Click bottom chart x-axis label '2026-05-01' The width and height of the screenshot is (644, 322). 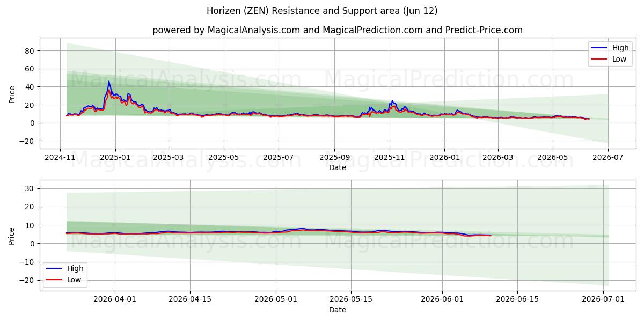(x=276, y=300)
